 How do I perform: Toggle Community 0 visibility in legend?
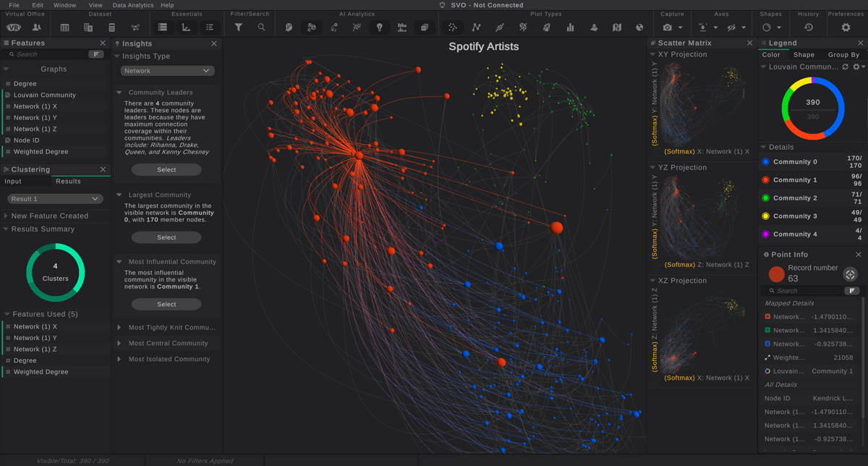point(765,162)
